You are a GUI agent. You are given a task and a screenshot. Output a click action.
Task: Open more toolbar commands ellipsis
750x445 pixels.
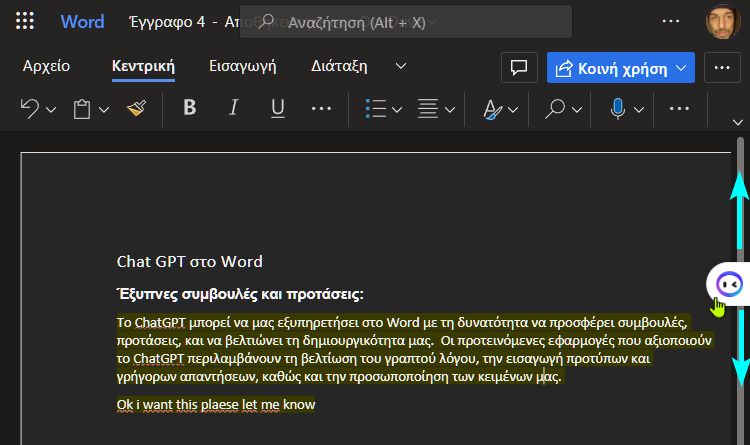(x=679, y=109)
